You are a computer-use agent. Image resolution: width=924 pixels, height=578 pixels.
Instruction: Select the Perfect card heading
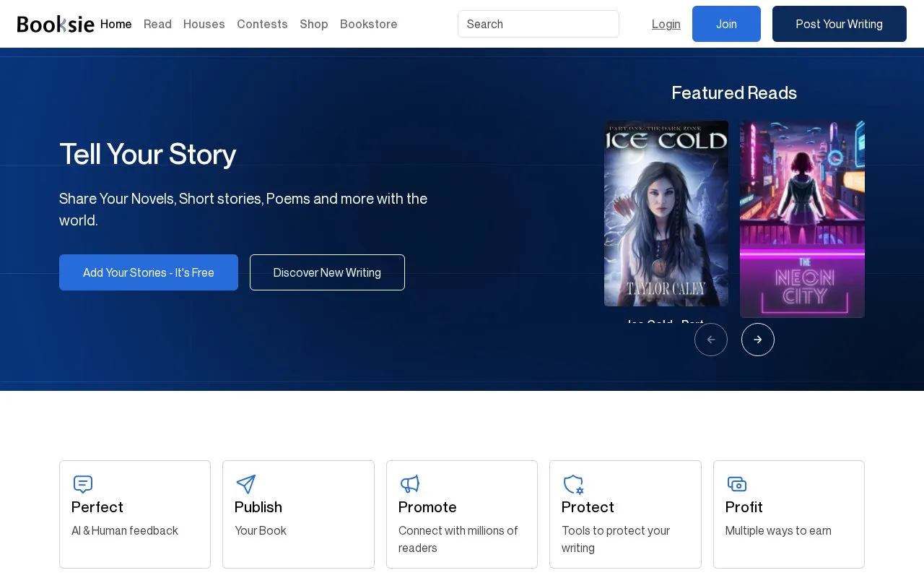click(97, 507)
